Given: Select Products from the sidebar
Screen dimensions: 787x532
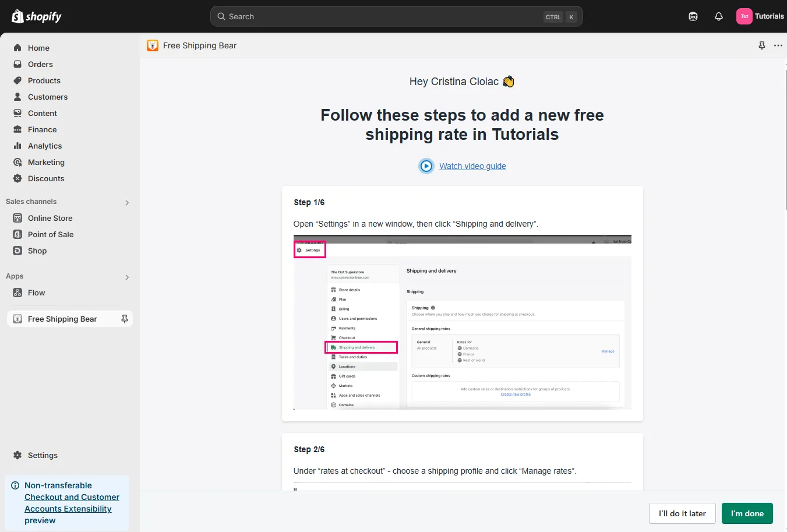Looking at the screenshot, I should coord(44,80).
